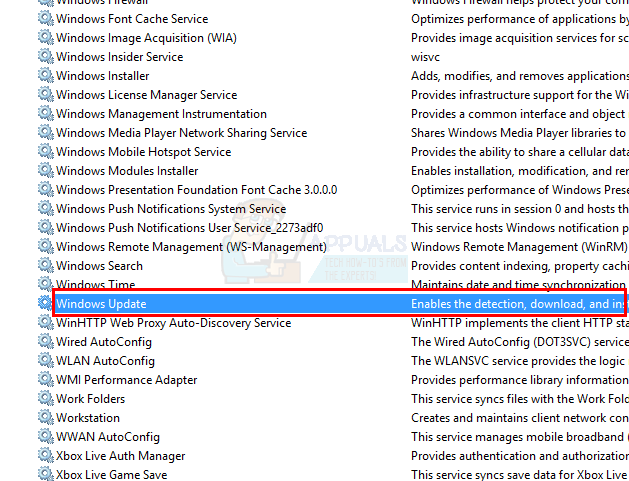Click the 'wisvc' description text
Image resolution: width=629 pixels, height=481 pixels.
pos(425,57)
